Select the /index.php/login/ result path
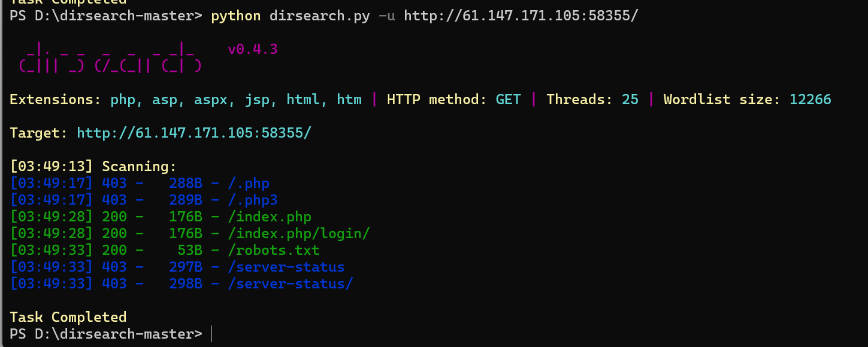The height and width of the screenshot is (347, 868). 299,233
